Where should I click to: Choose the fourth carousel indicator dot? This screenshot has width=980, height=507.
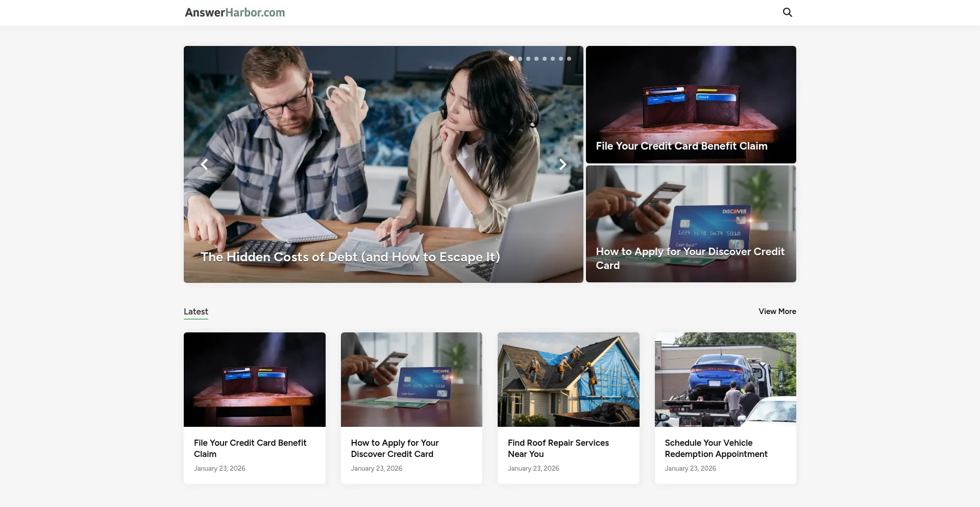pyautogui.click(x=536, y=59)
